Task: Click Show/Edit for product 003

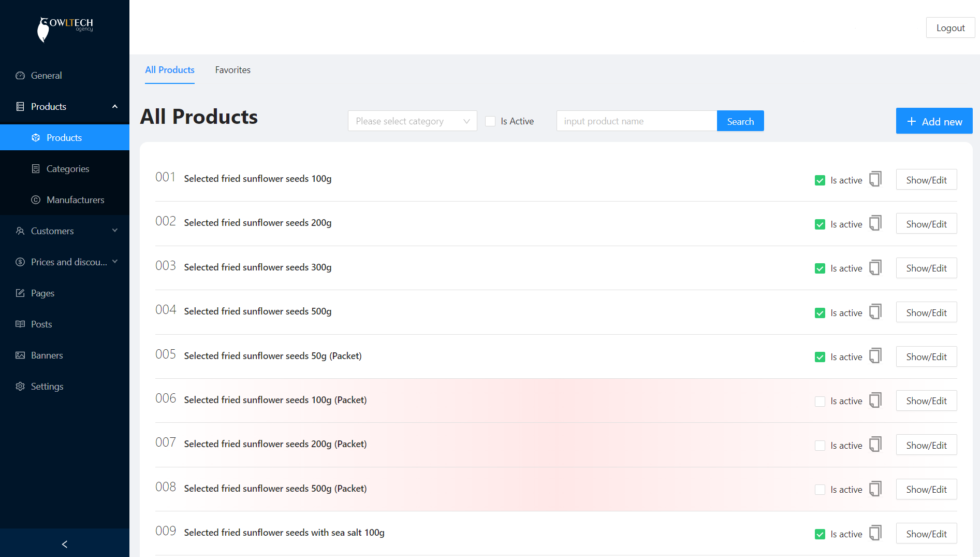Action: tap(926, 268)
